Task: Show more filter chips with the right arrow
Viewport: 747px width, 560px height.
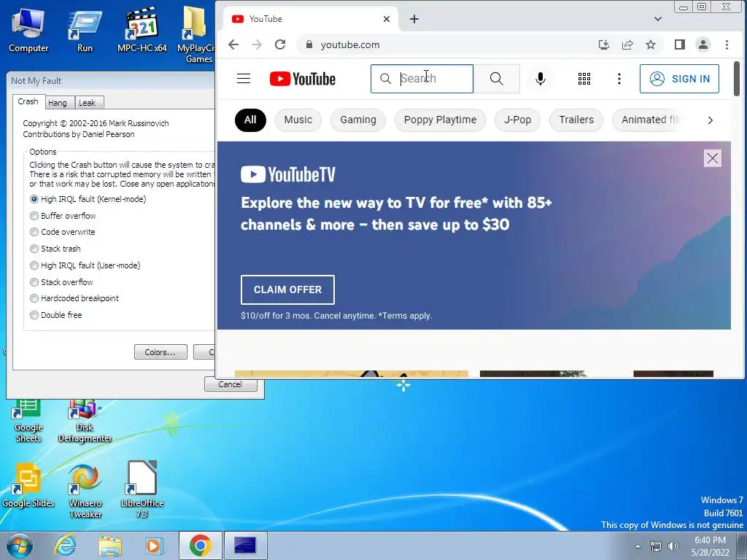Action: pos(710,120)
